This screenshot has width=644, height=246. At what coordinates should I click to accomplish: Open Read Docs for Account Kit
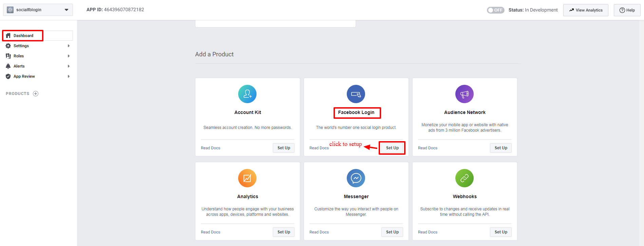210,148
